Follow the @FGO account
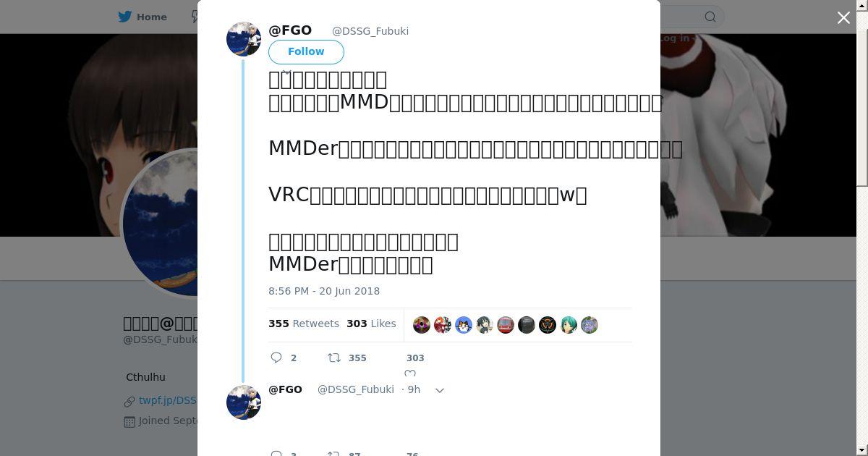Screen dimensions: 868x456 click(x=306, y=52)
